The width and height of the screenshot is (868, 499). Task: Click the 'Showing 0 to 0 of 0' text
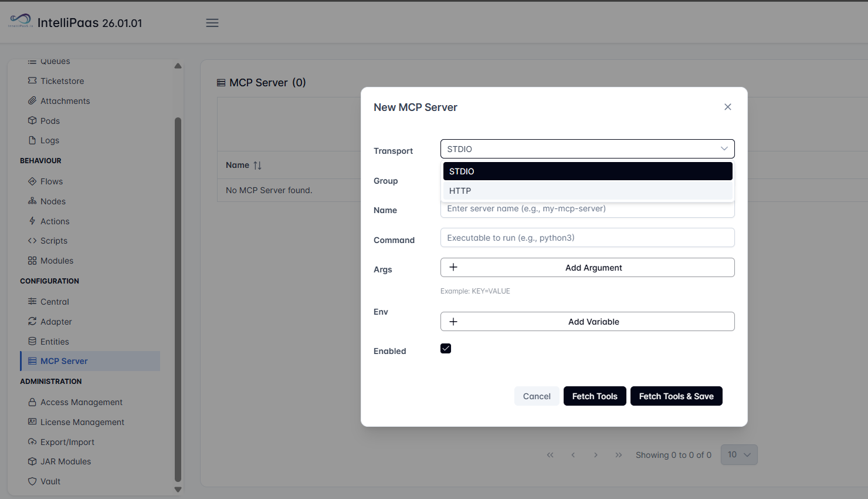tap(673, 455)
